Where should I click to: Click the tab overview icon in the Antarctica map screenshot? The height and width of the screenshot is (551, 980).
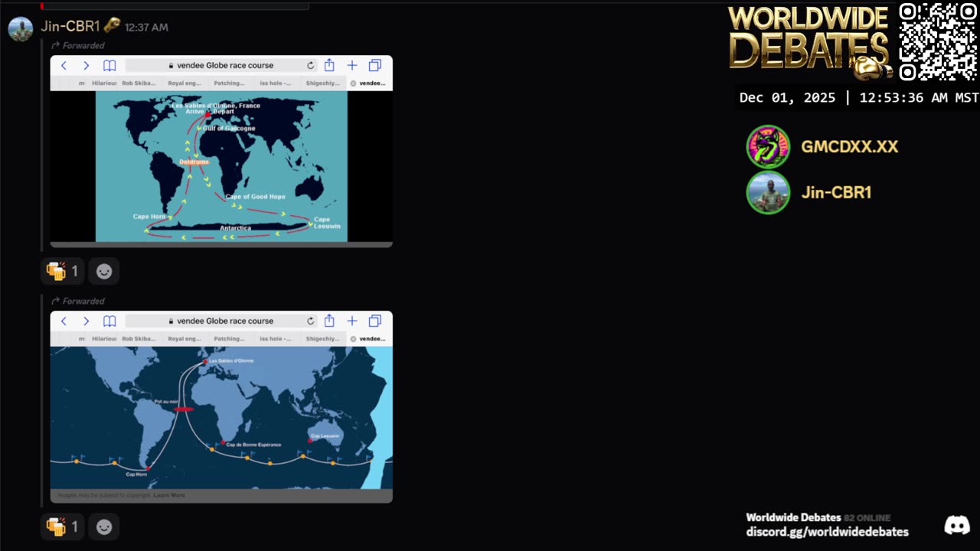[374, 66]
